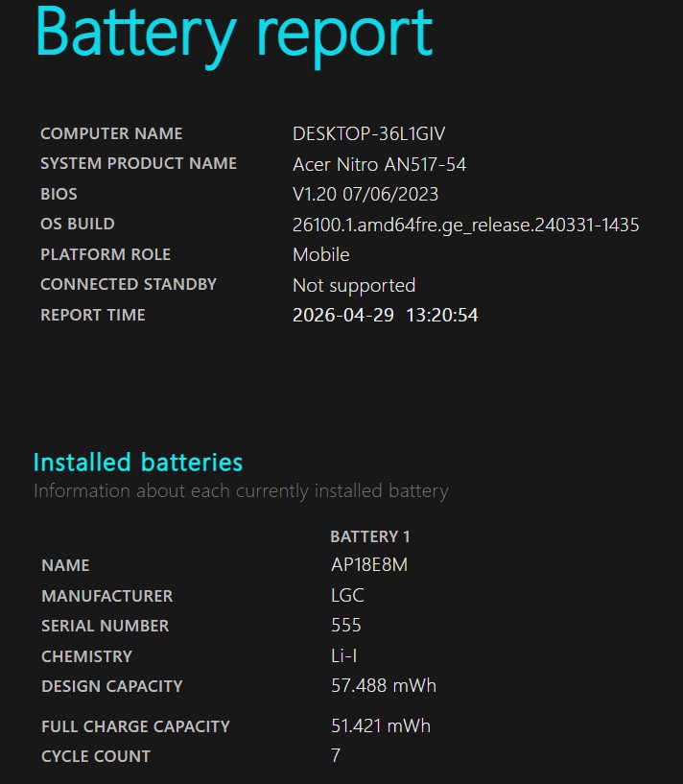
Task: Click the full charge capacity 51.421 mWh
Action: [380, 725]
